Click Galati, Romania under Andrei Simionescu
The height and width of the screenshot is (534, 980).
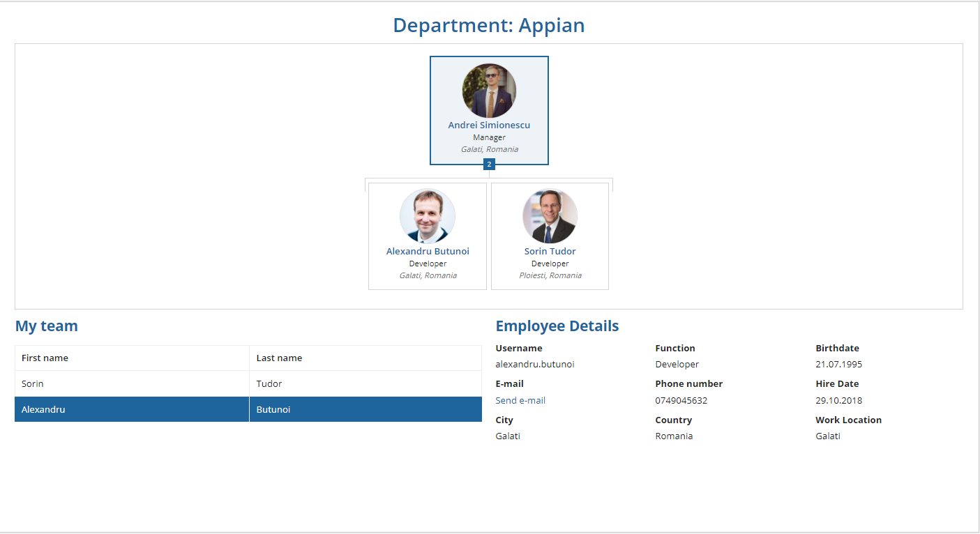[x=489, y=149]
